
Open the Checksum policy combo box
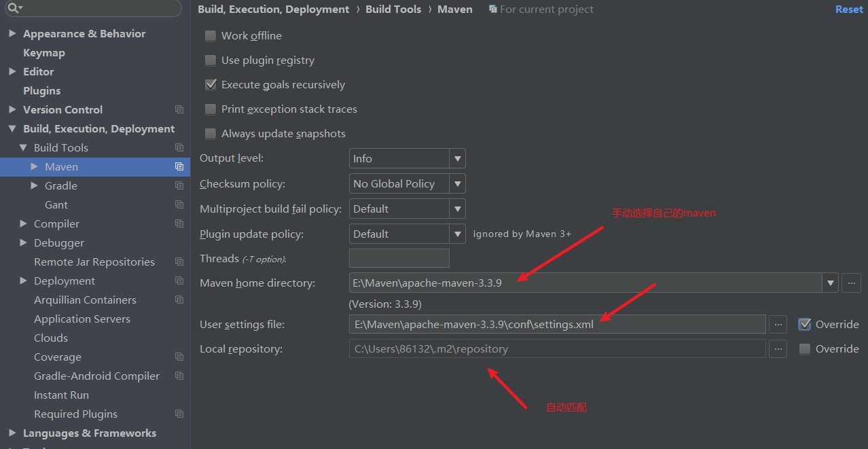point(407,183)
